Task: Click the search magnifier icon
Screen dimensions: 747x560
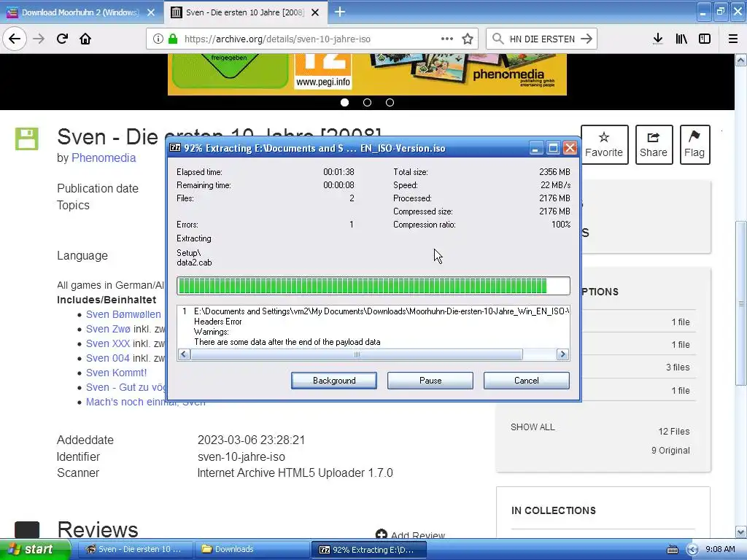Action: [498, 39]
